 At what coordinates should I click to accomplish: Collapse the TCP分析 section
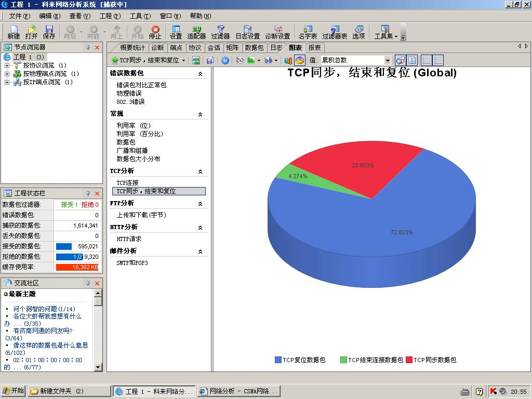tap(200, 171)
